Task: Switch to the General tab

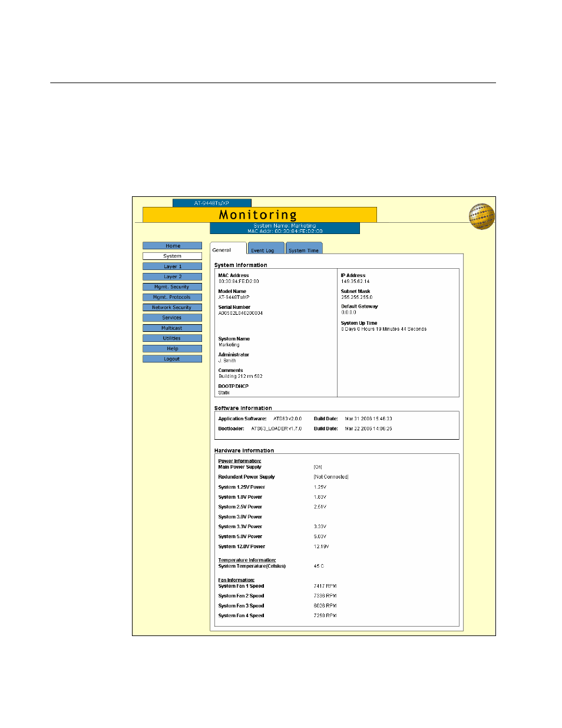Action: (x=228, y=249)
